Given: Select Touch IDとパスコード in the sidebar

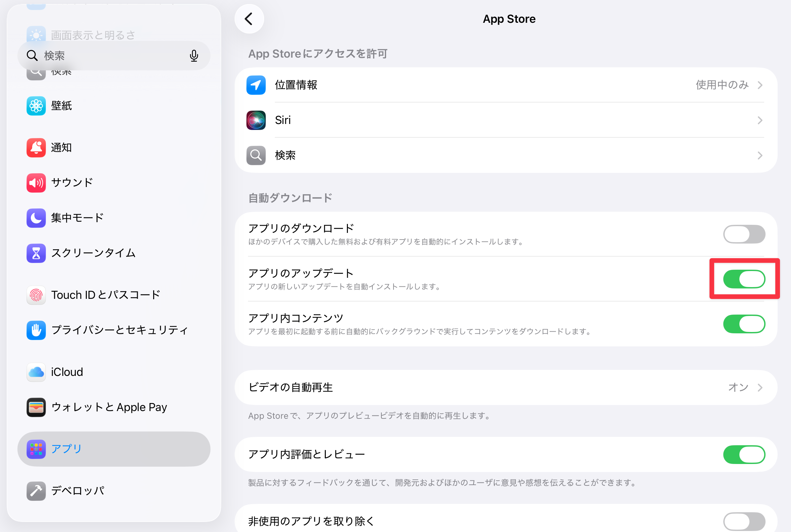Looking at the screenshot, I should (114, 295).
